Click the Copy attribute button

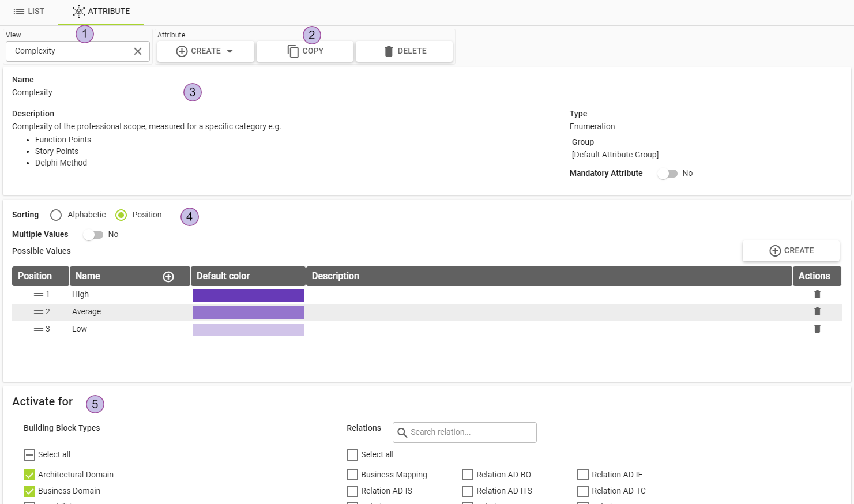305,51
